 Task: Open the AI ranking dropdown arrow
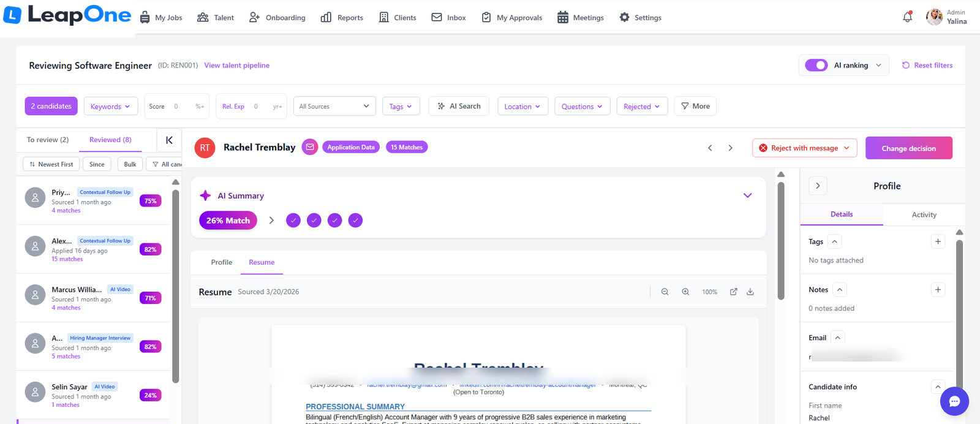(x=878, y=65)
